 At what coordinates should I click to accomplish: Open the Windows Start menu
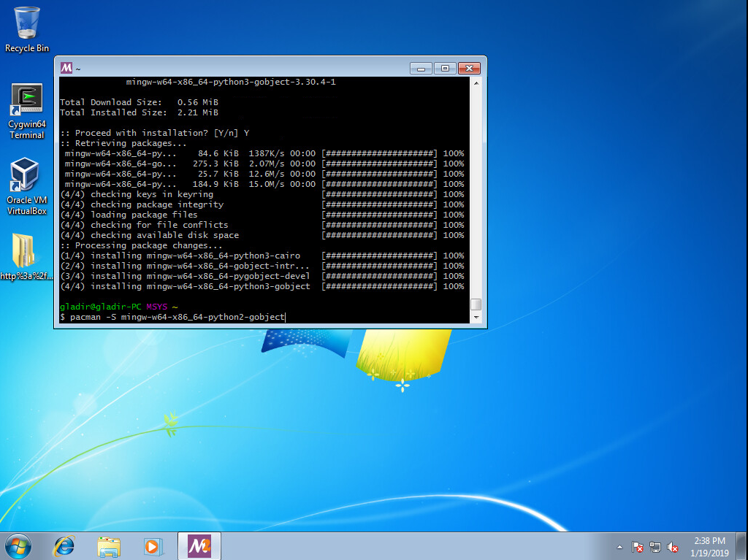(x=18, y=545)
